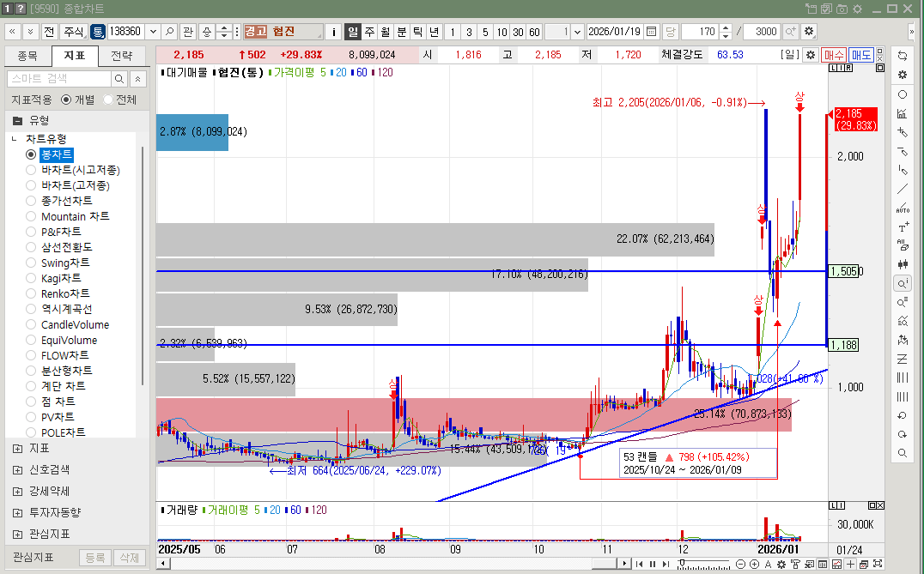Click the bottom magnifier icon in right toolbar
This screenshot has height=574, width=924.
[x=903, y=453]
